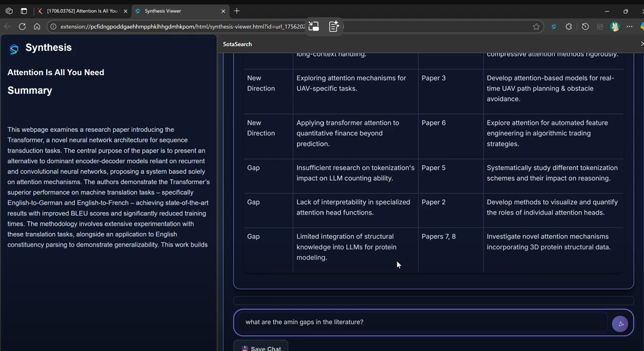Click the Share page icon
The image size is (644, 351).
pos(600,27)
